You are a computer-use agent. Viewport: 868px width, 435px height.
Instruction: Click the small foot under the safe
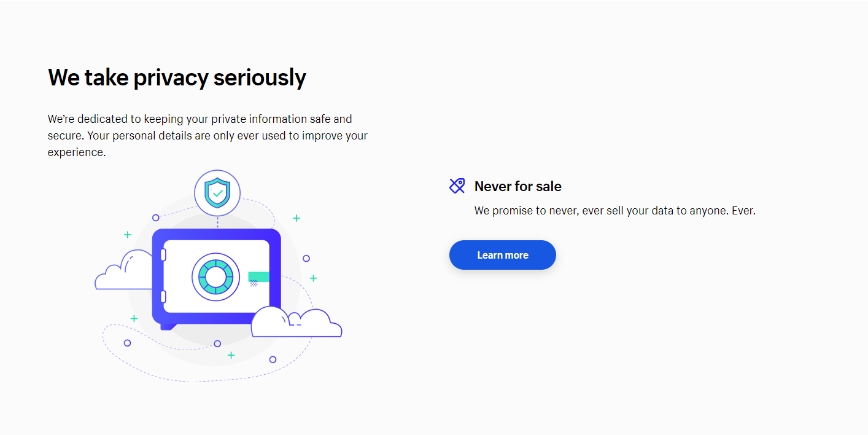tap(168, 326)
